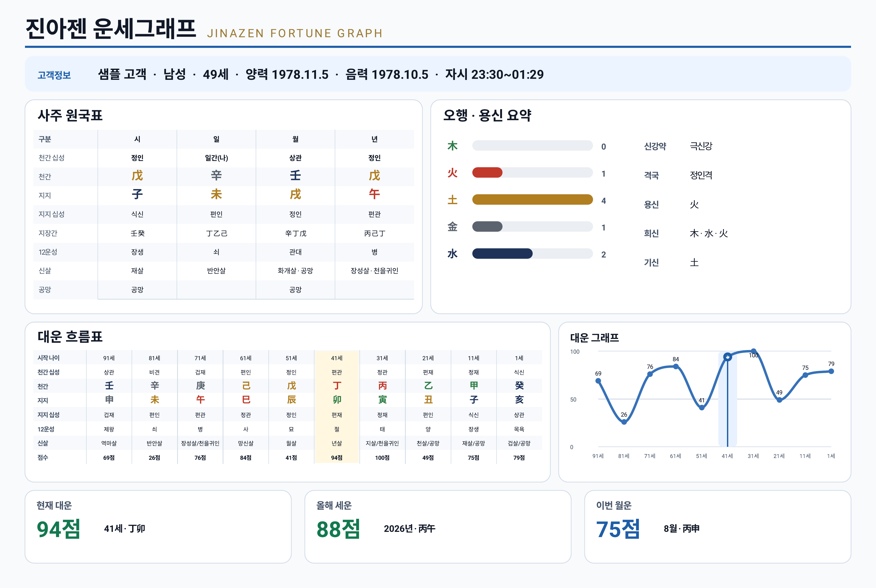
Task: Click the 41세 highlighted column header
Action: tap(337, 358)
